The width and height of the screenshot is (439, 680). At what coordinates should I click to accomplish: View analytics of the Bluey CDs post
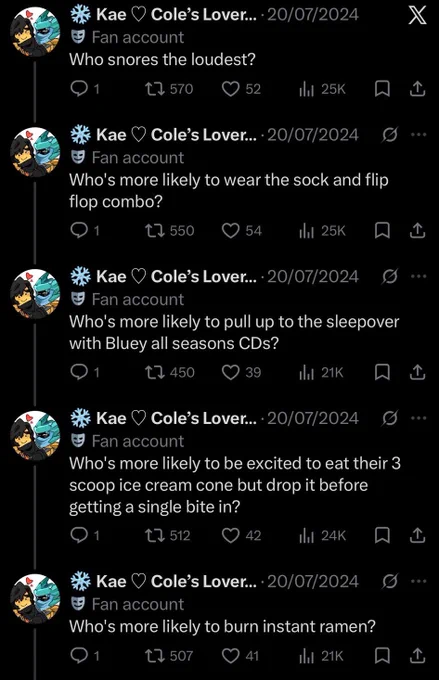[x=321, y=373]
